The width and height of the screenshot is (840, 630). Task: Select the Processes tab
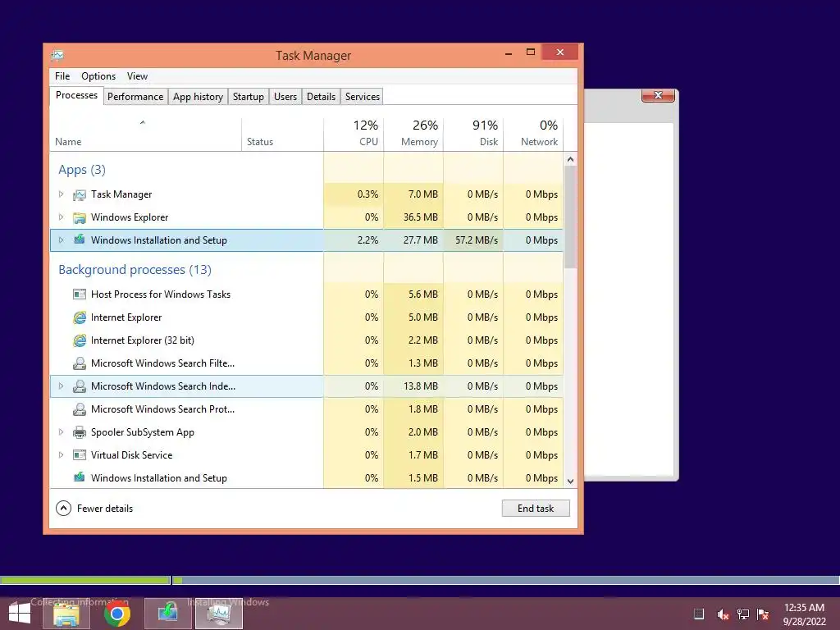click(76, 95)
